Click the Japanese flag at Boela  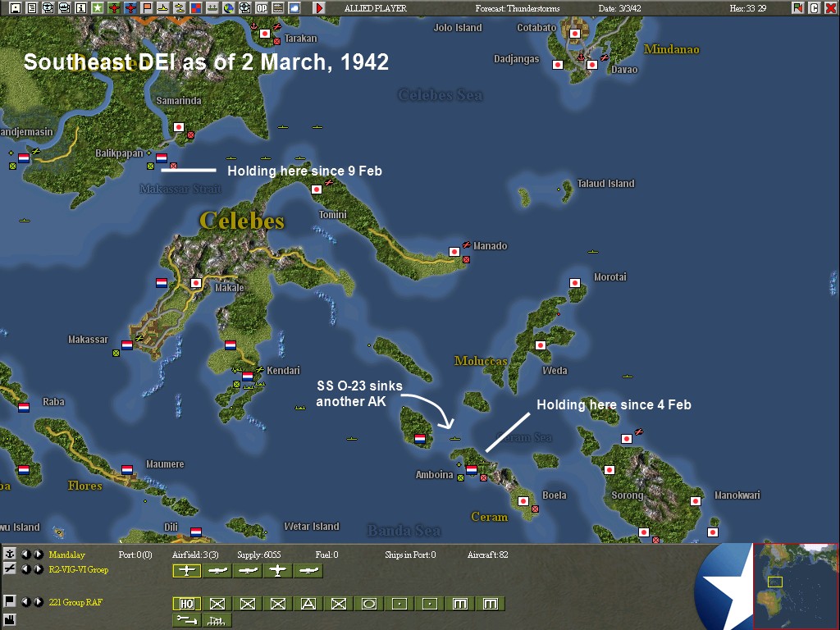[x=523, y=501]
